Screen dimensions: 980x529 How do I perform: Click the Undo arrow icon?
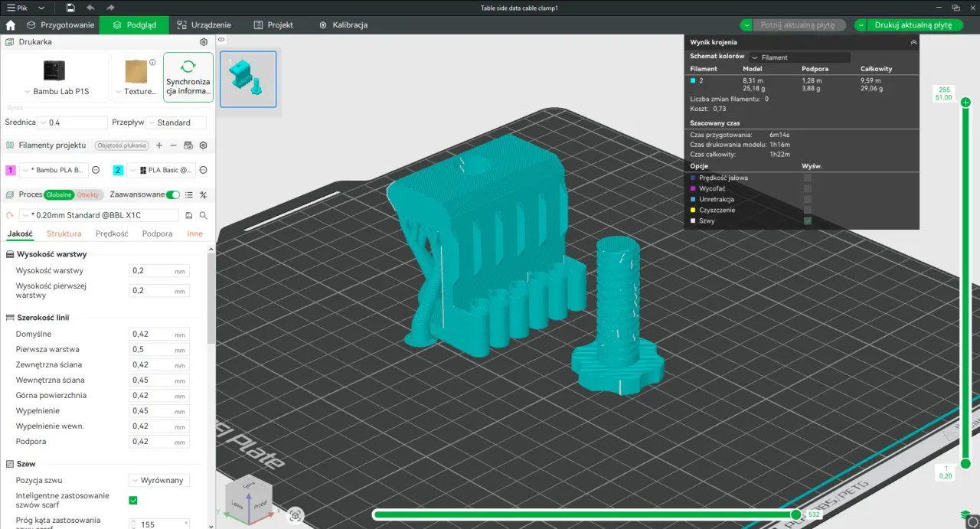(91, 8)
